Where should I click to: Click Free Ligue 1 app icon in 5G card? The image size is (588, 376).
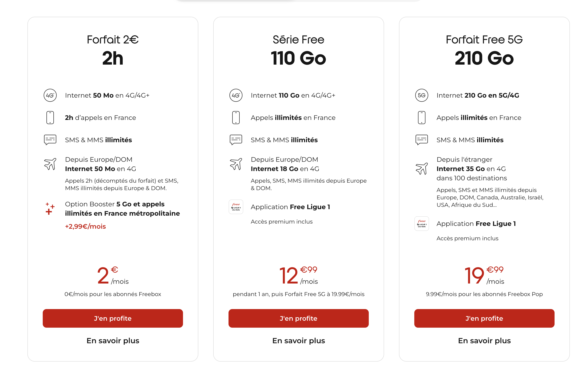421,224
